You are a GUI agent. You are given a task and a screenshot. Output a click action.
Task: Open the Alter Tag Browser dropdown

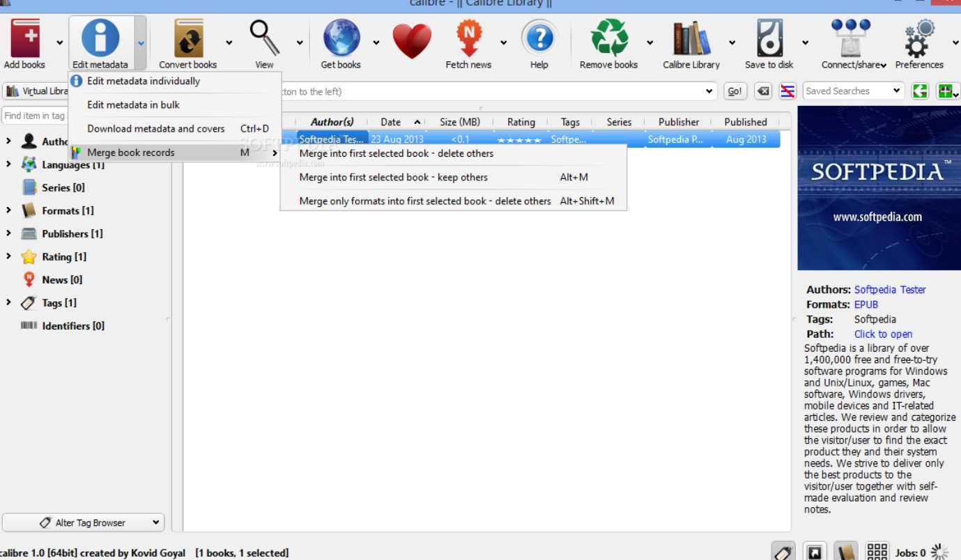[x=83, y=522]
